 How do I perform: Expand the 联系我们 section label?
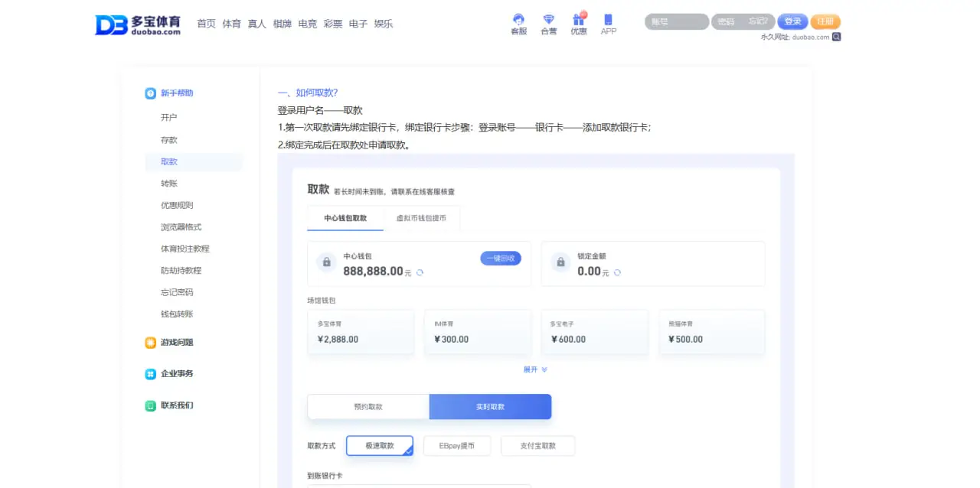click(177, 405)
